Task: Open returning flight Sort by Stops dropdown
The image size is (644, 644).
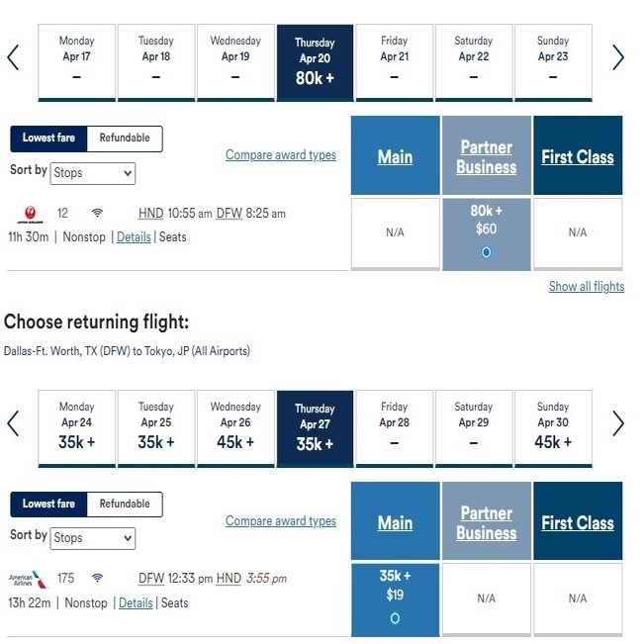Action: (92, 538)
